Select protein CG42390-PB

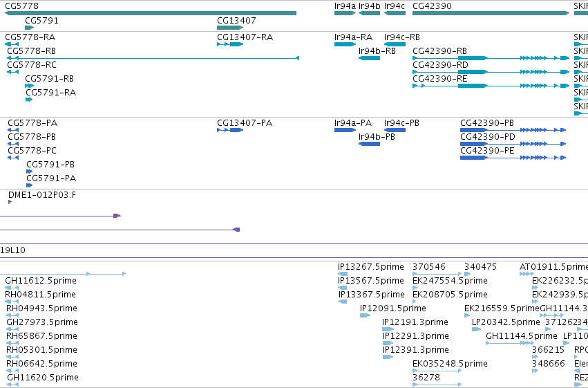(x=486, y=123)
